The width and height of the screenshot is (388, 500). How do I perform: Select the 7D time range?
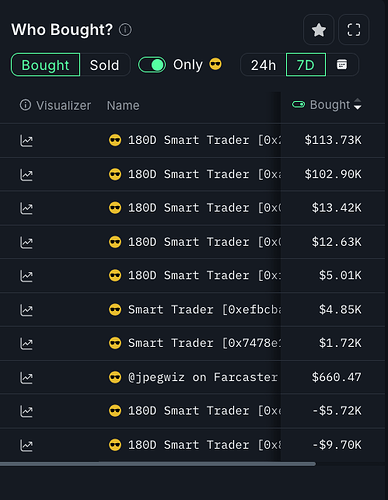click(306, 65)
